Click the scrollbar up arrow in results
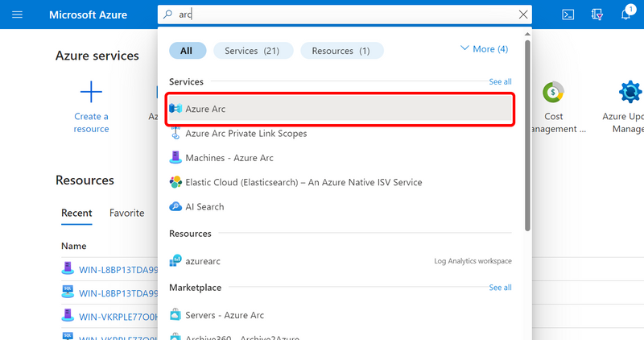Viewport: 644px width, 340px height. click(x=527, y=34)
